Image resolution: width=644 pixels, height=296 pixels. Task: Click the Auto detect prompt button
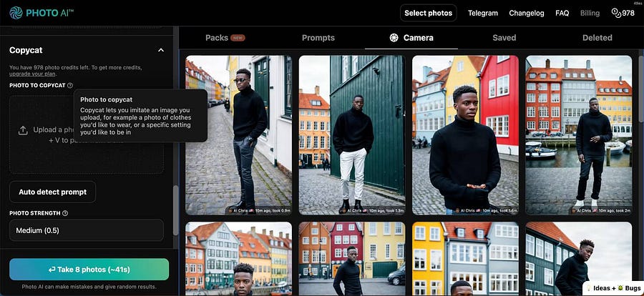(x=52, y=192)
